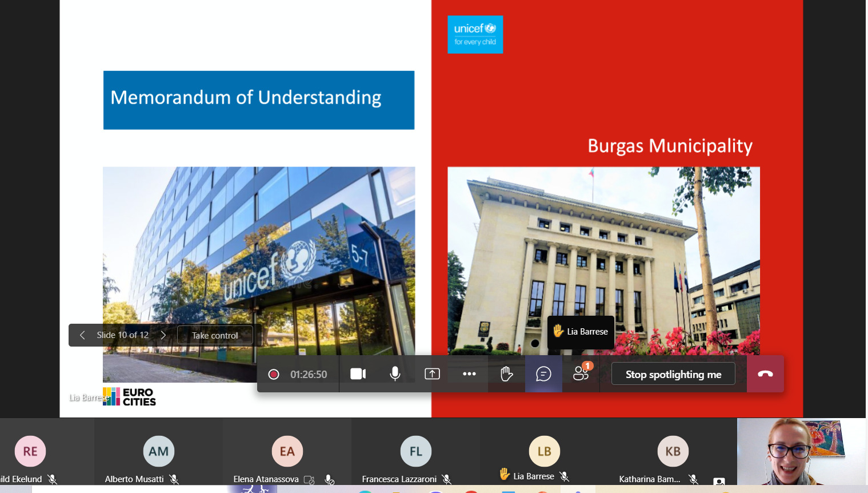868x493 pixels.
Task: Select Alberto Musatti AM avatar
Action: coord(159,451)
